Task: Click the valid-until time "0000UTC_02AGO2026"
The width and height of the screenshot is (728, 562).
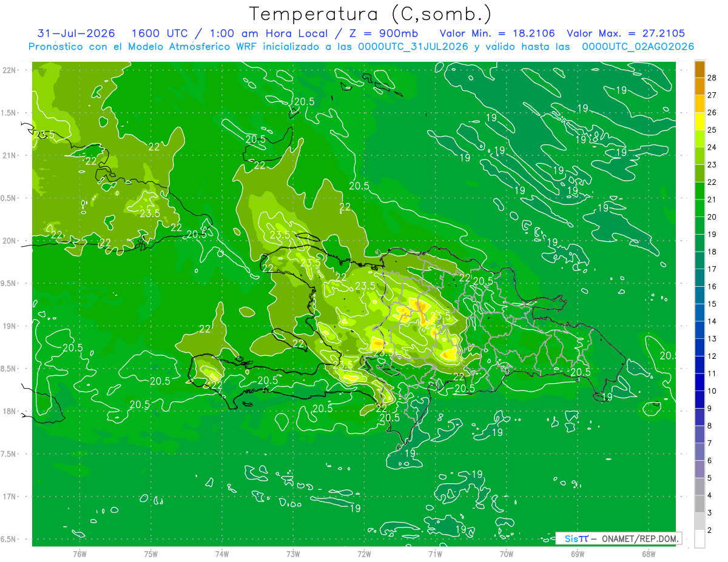Action: coord(638,47)
